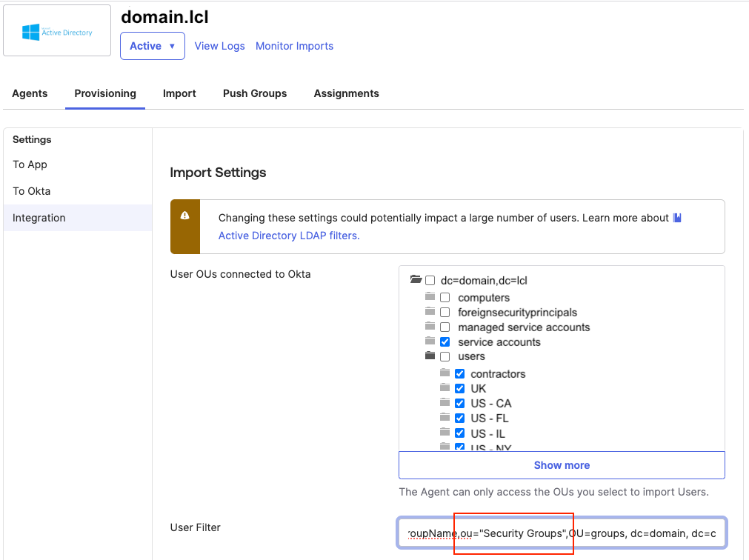Check the dc=domain,dc=lcl root checkbox

click(x=430, y=280)
